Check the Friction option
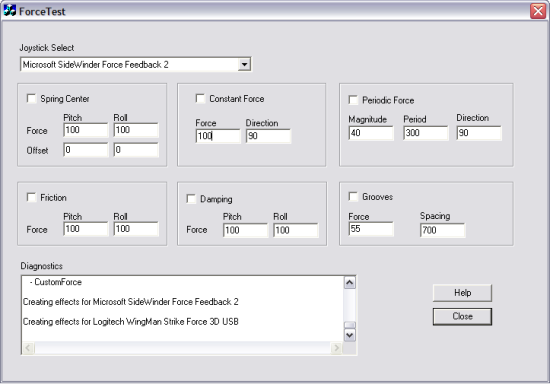550x384 pixels. coord(31,197)
